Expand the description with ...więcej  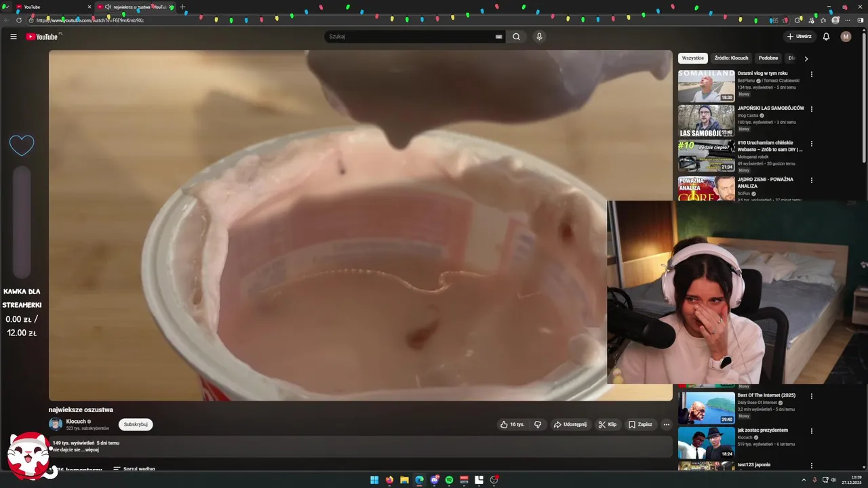click(x=91, y=450)
